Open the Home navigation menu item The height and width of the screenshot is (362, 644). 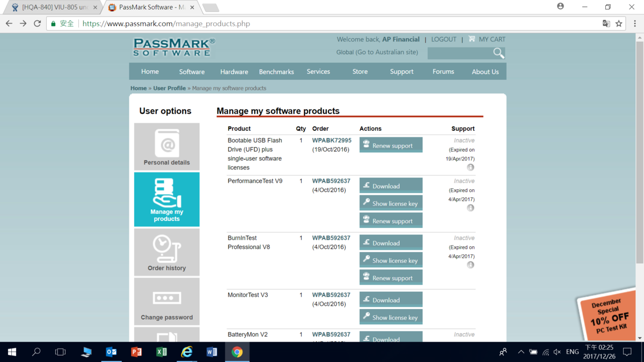(150, 71)
